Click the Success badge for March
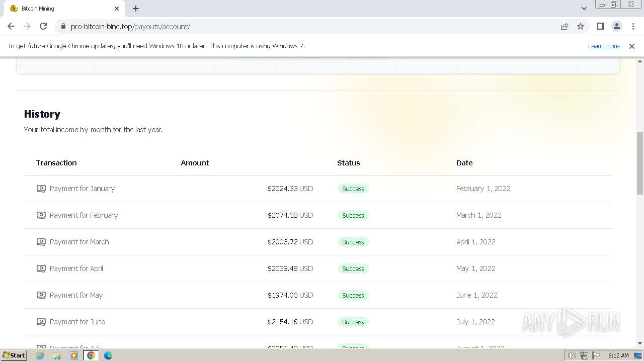This screenshot has width=644, height=362. pyautogui.click(x=353, y=242)
